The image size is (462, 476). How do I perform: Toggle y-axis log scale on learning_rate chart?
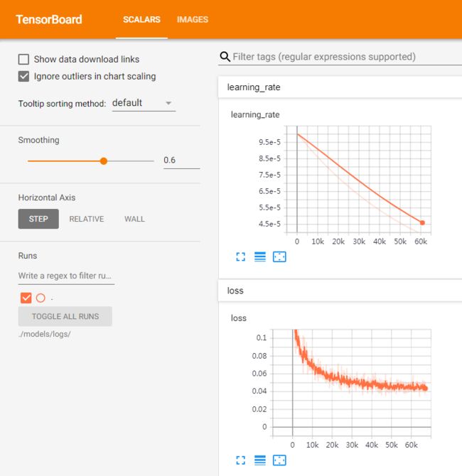tap(260, 256)
